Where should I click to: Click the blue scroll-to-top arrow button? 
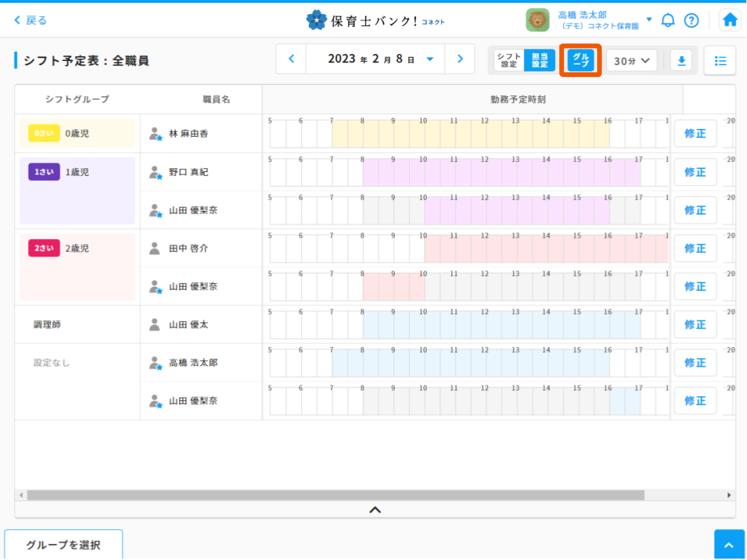[729, 545]
